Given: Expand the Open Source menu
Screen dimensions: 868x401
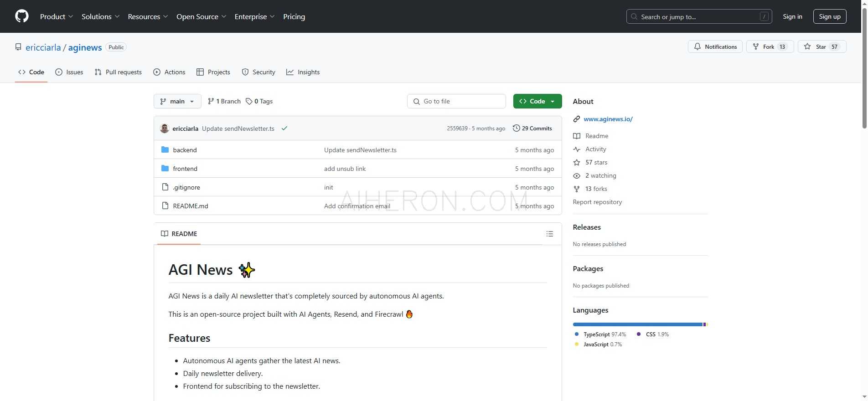Looking at the screenshot, I should [201, 16].
